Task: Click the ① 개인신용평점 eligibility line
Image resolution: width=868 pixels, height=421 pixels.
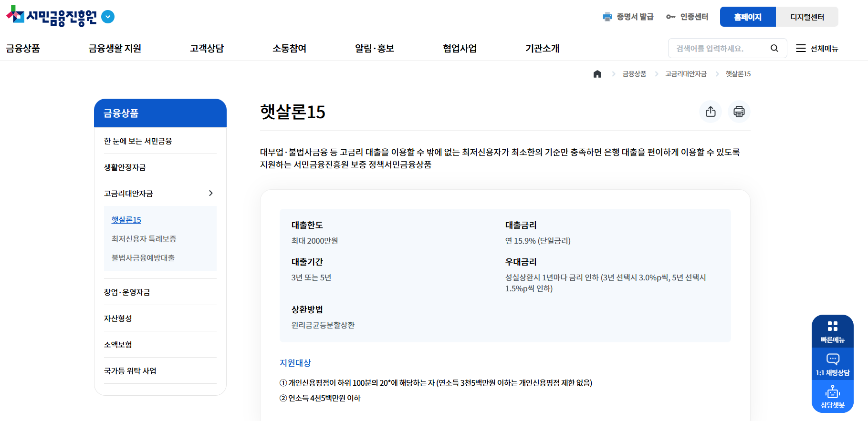Action: pyautogui.click(x=436, y=383)
